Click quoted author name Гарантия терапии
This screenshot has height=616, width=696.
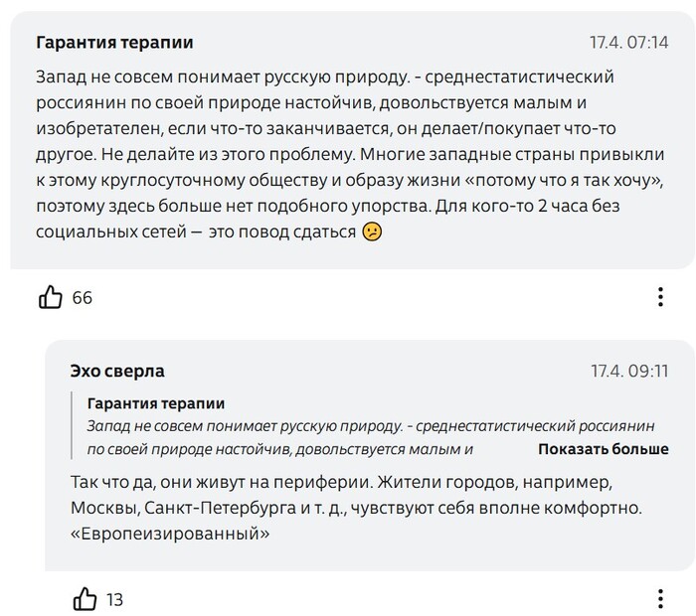156,403
